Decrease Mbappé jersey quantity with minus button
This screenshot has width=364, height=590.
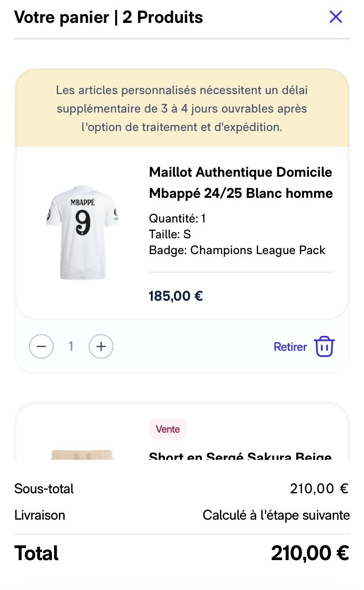pyautogui.click(x=41, y=347)
